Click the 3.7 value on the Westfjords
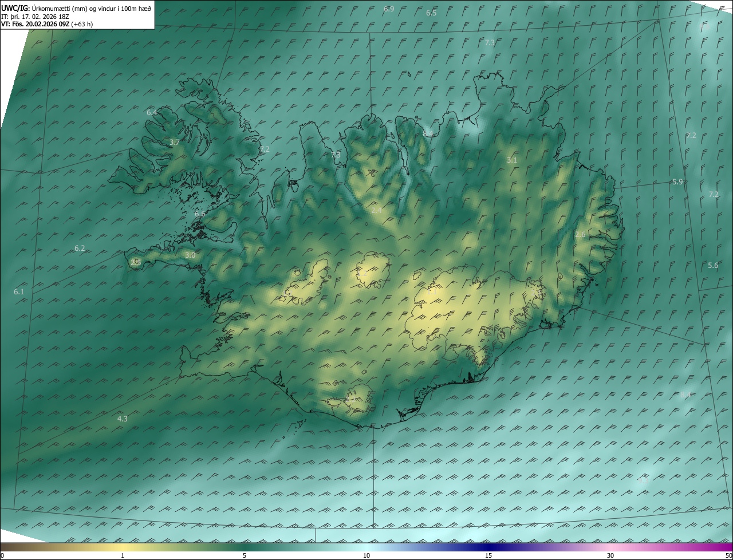 coord(175,142)
